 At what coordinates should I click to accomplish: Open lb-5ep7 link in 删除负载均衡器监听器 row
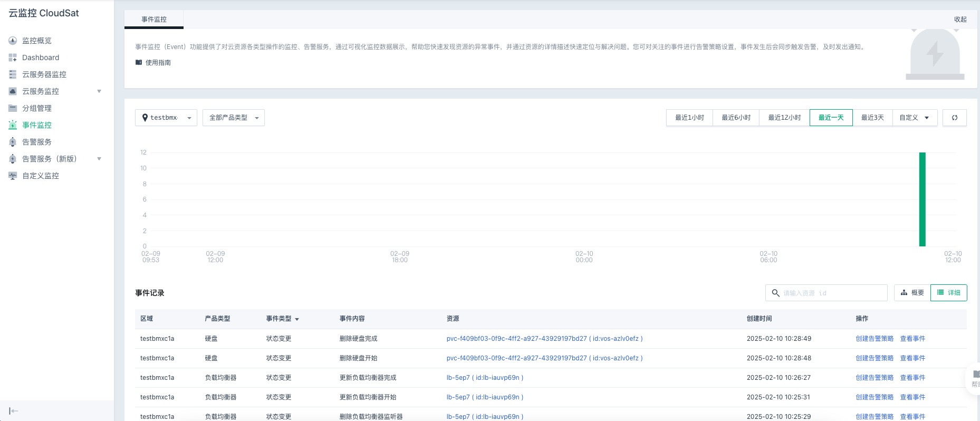pos(485,417)
